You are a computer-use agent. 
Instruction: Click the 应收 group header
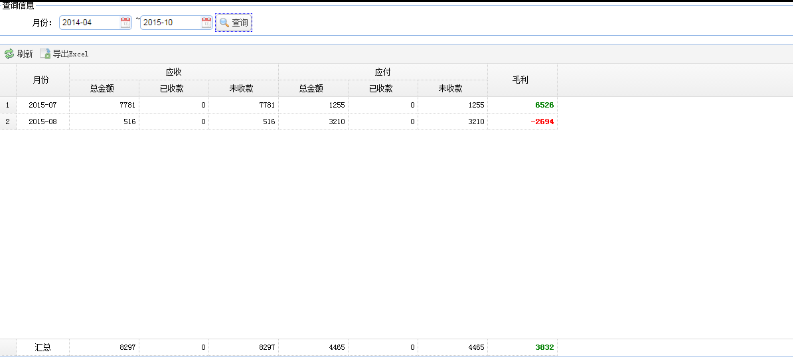174,72
